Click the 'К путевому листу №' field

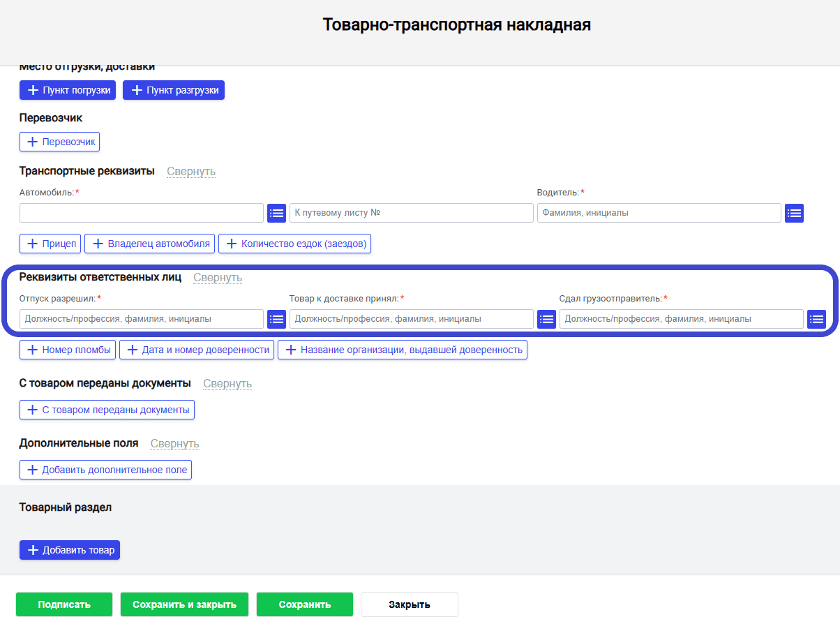click(411, 213)
